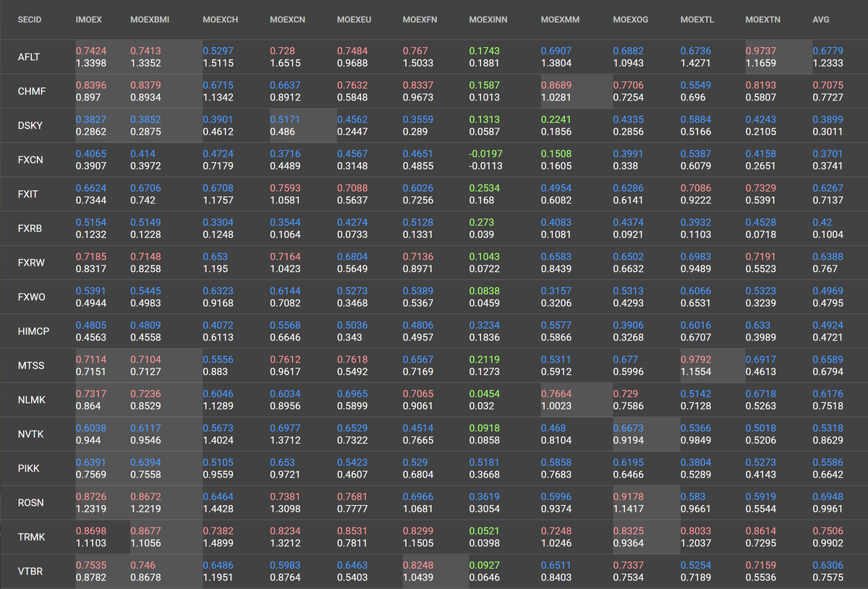Click value 0.7086 in FXIT MOEXTL cell

[x=695, y=188]
